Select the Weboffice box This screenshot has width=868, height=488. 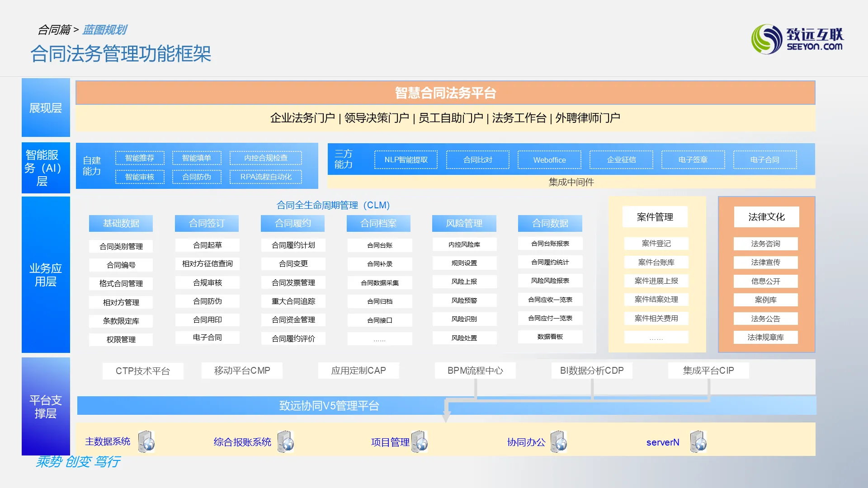549,160
